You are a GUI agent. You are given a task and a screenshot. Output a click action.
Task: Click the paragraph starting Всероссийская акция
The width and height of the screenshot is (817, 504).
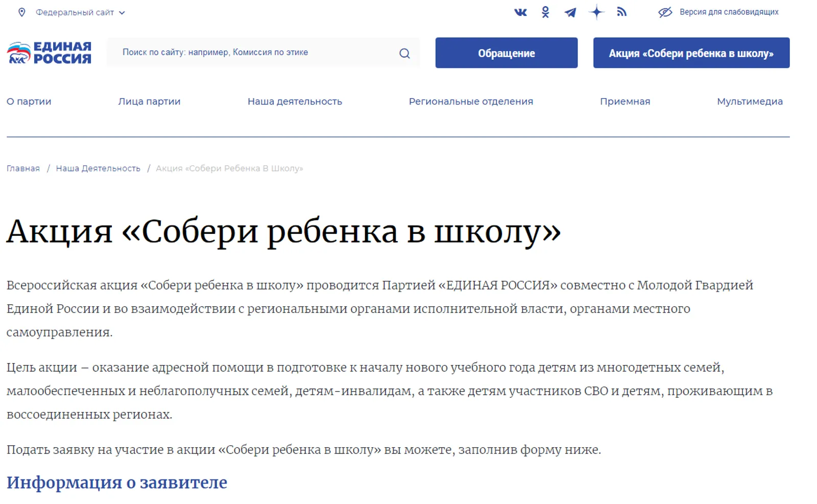tap(380, 308)
